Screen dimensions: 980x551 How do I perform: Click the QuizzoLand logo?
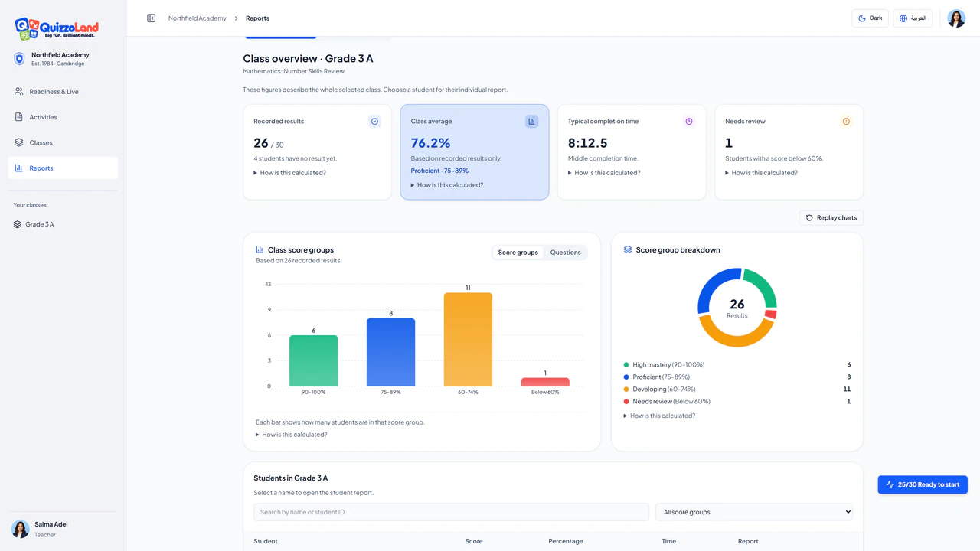57,29
